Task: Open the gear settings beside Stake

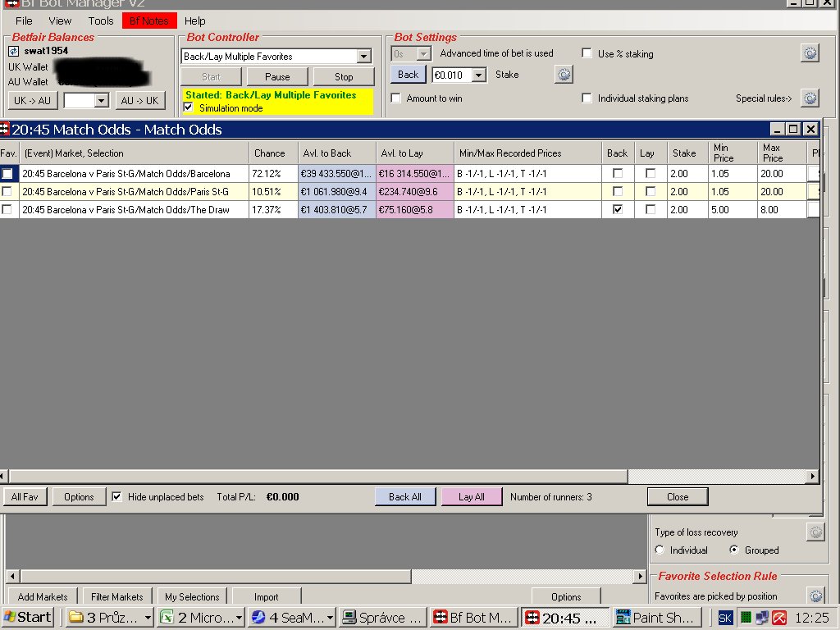Action: tap(564, 75)
